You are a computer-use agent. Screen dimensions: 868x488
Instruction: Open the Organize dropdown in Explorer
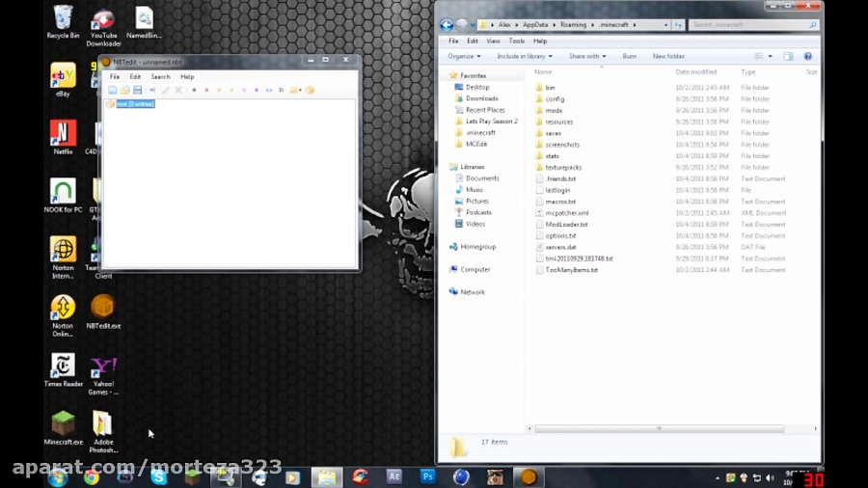[464, 56]
